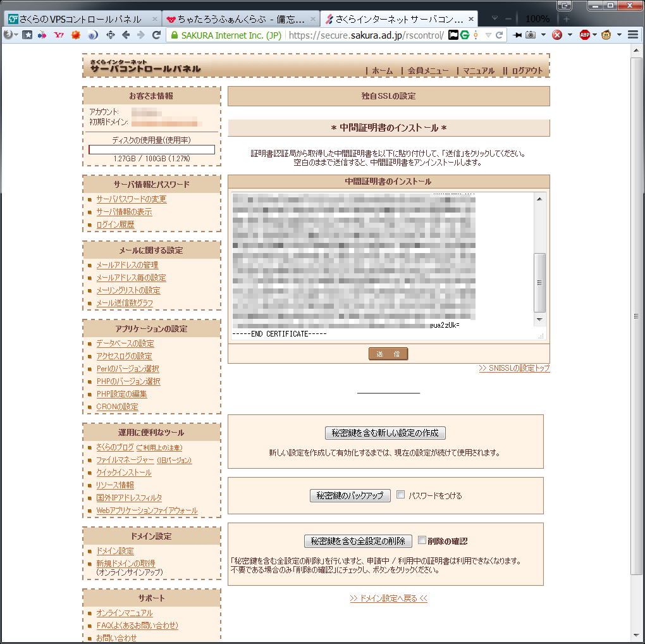Click the bookmarks star toolbar icon
645x644 pixels.
click(x=27, y=35)
